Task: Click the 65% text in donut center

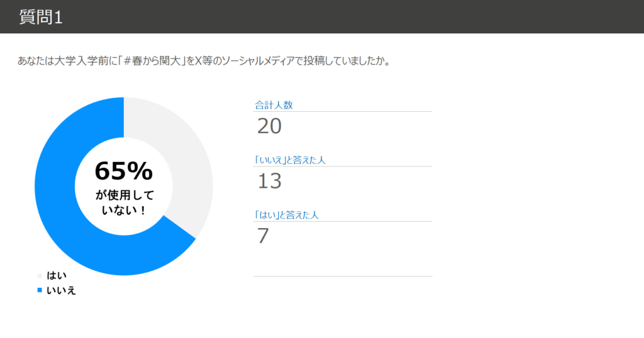Action: coord(123,171)
